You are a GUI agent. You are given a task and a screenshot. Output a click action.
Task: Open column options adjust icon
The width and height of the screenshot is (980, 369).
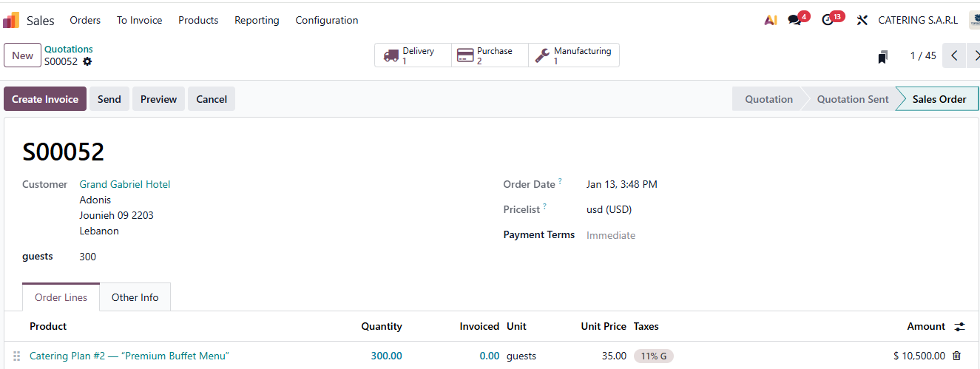[x=959, y=326]
